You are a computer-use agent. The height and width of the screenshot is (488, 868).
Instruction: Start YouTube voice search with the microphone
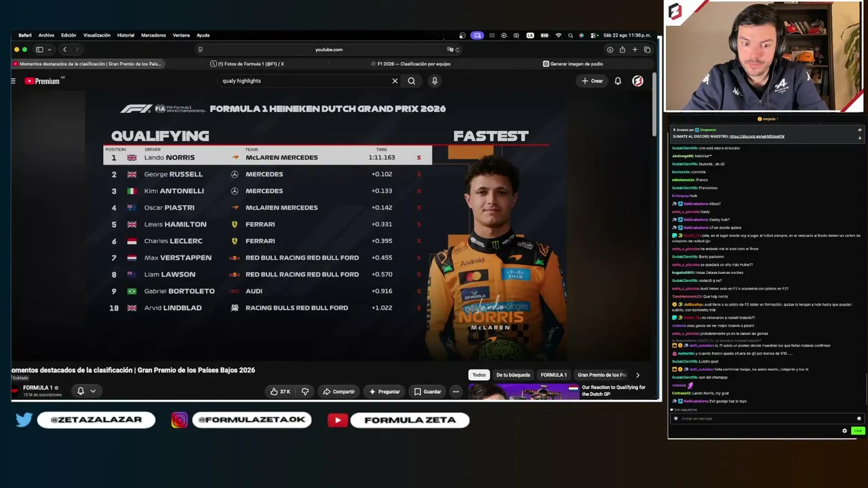coord(435,81)
